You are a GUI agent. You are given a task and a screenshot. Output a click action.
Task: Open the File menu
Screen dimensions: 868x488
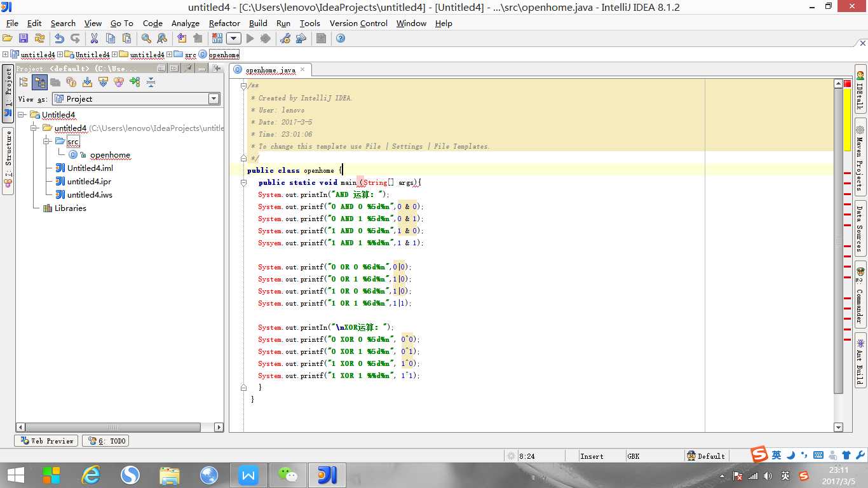tap(12, 23)
